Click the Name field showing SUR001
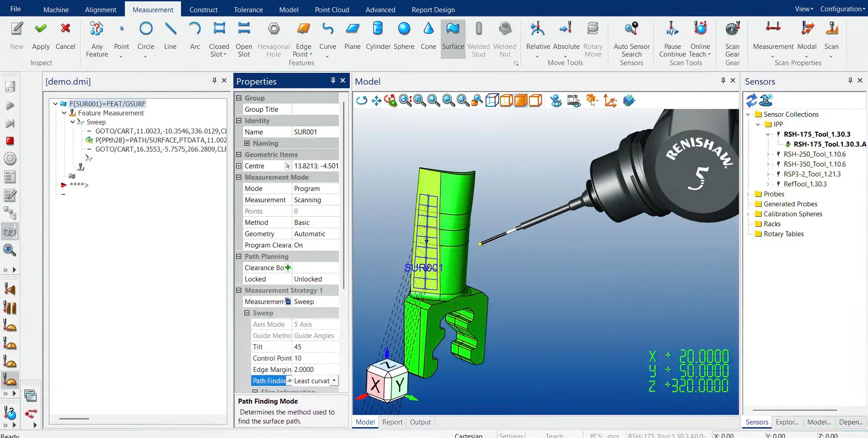 click(315, 132)
